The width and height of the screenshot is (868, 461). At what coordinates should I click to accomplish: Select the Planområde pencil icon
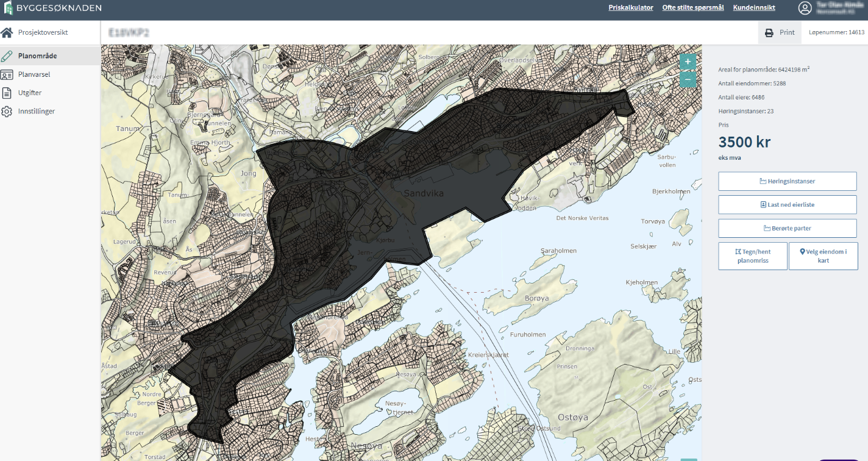point(7,56)
